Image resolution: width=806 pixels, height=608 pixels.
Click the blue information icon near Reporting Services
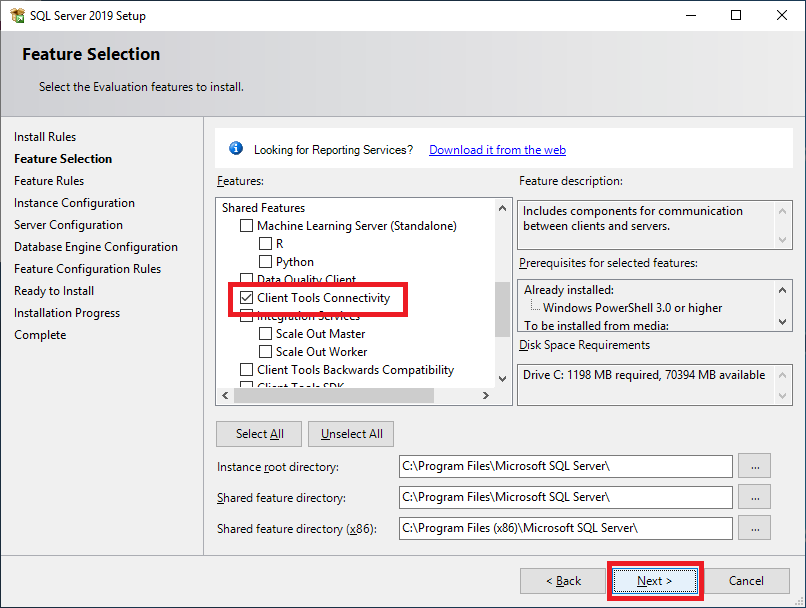coord(236,149)
